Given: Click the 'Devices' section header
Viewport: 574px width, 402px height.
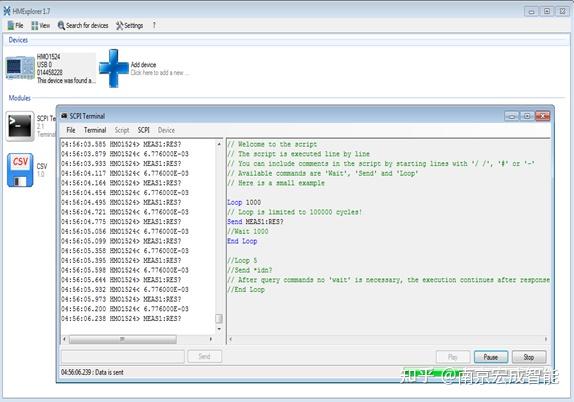Looking at the screenshot, I should coord(18,40).
